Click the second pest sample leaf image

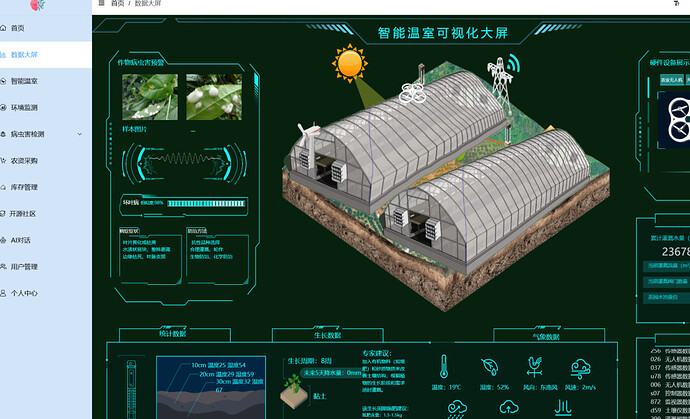click(210, 97)
